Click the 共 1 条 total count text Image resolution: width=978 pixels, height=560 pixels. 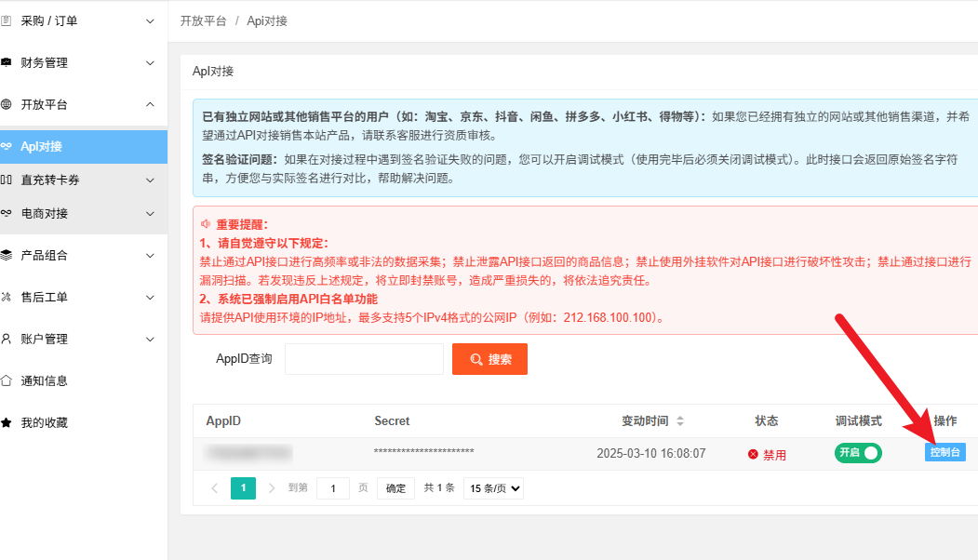439,487
